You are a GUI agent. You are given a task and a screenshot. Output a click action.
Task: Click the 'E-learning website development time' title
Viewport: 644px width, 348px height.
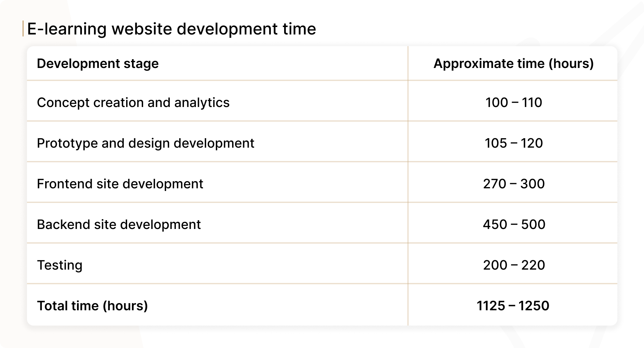pos(171,29)
